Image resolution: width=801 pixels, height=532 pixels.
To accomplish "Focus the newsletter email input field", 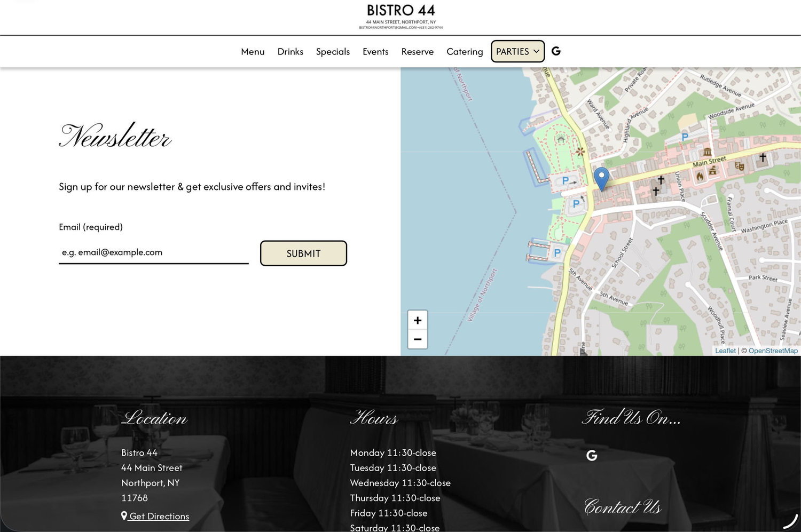I will tap(154, 252).
